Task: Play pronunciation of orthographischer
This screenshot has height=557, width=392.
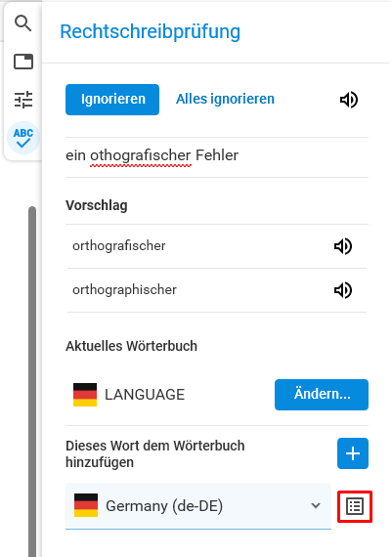Action: (343, 290)
